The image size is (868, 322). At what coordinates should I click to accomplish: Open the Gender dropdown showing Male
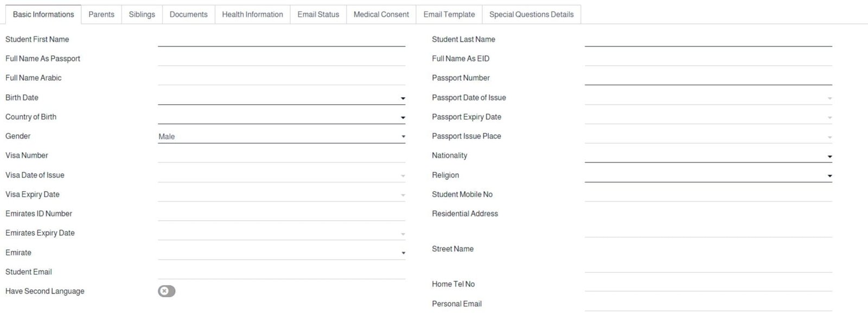click(x=281, y=136)
